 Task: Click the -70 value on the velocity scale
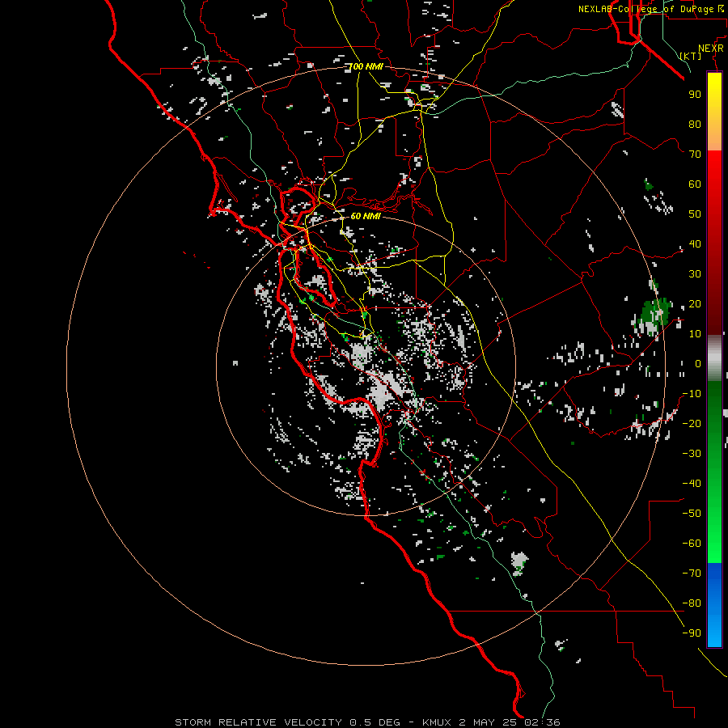692,574
